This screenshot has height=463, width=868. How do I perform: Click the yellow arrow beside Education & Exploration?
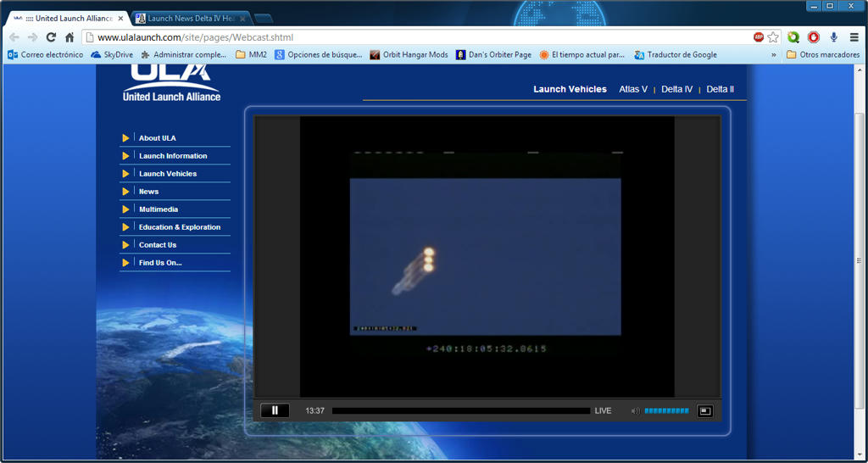tap(125, 227)
